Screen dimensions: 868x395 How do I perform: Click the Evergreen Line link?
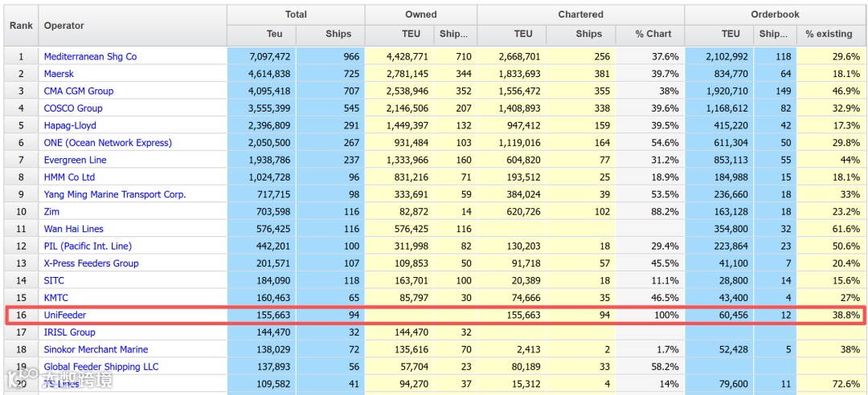pyautogui.click(x=76, y=160)
